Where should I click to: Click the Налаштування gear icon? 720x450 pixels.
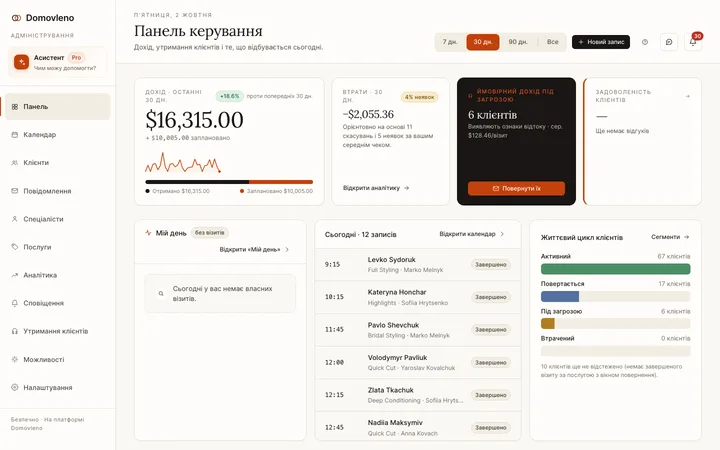point(15,388)
